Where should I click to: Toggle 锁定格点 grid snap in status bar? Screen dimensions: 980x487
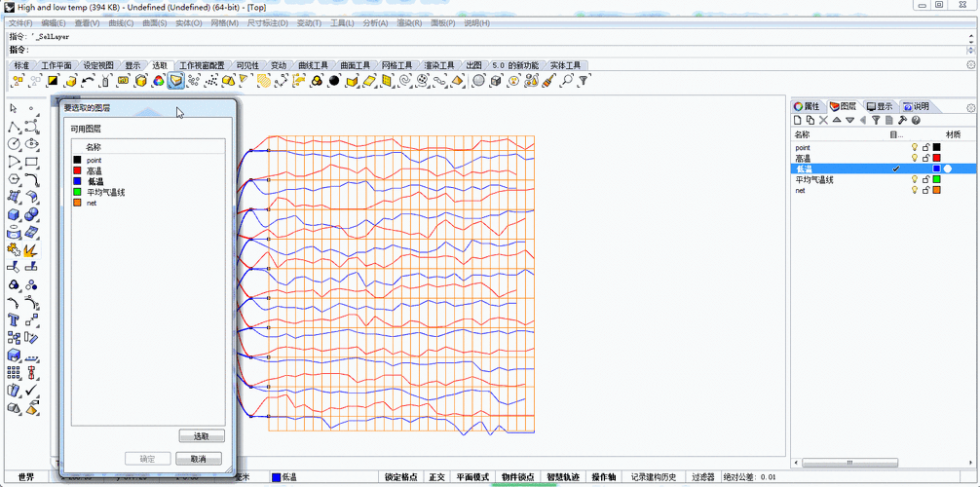(x=400, y=477)
